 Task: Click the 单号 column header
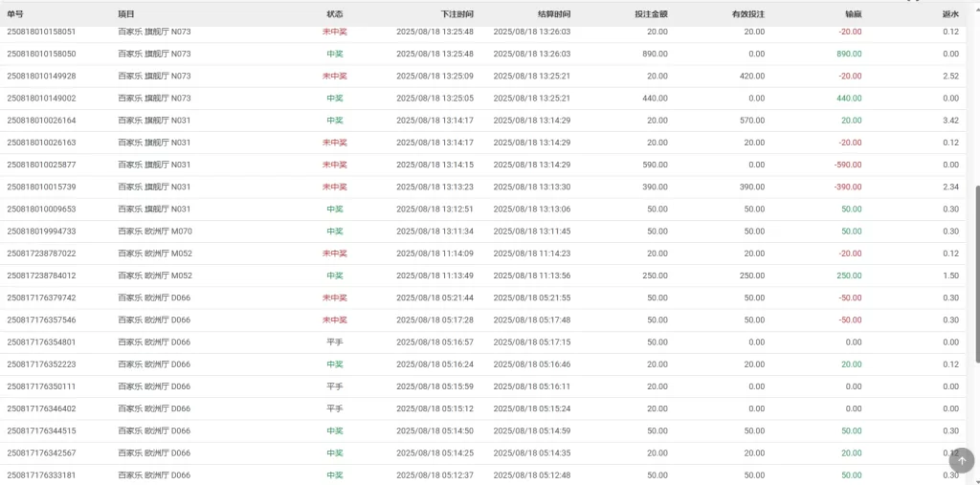(15, 13)
